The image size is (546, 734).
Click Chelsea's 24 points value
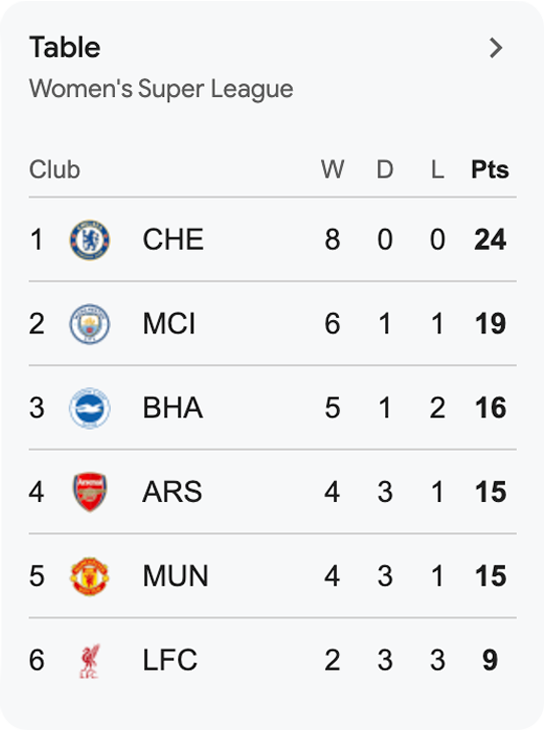click(x=490, y=240)
